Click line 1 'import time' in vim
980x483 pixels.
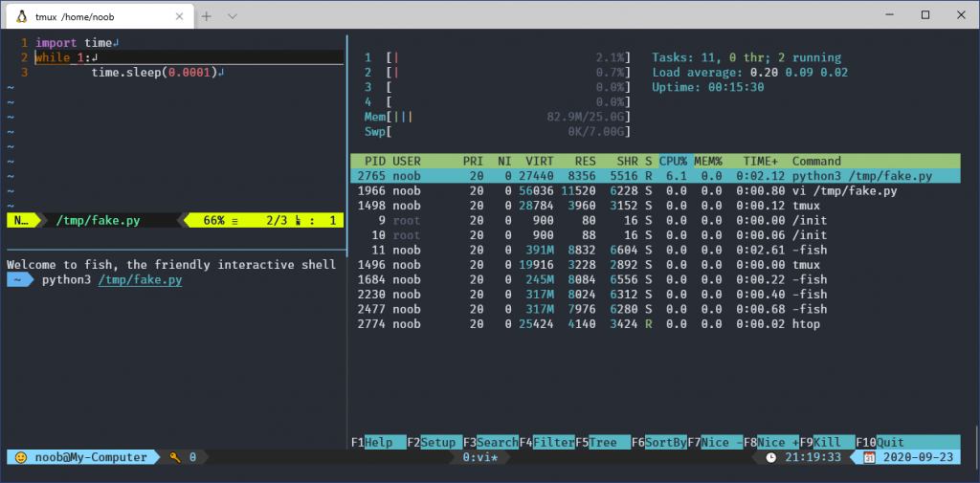coord(77,43)
